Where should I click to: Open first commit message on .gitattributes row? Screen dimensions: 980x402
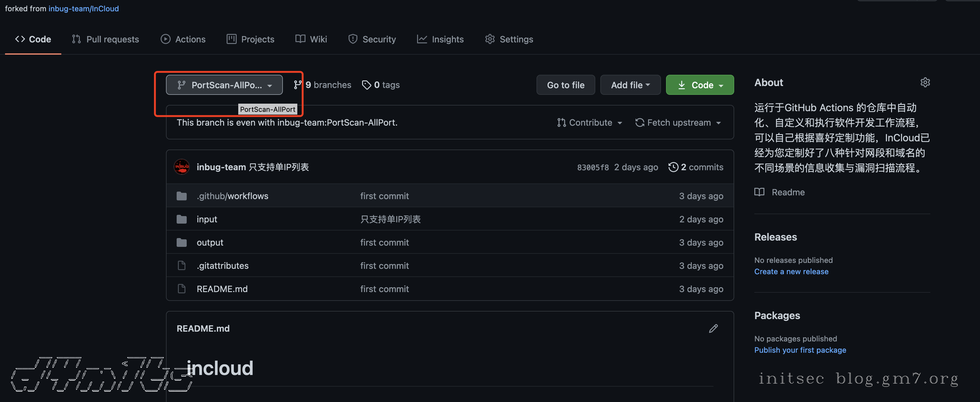point(385,265)
